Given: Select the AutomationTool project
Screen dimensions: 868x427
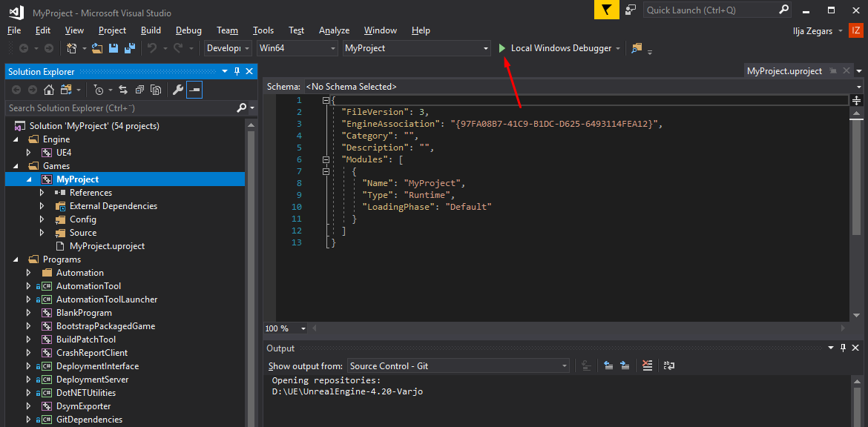Looking at the screenshot, I should point(88,286).
